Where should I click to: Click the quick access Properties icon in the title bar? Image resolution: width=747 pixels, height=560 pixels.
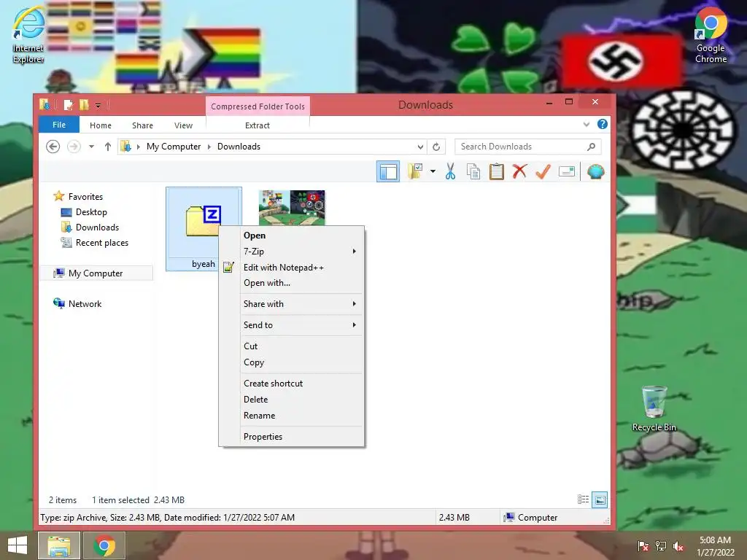tap(69, 105)
